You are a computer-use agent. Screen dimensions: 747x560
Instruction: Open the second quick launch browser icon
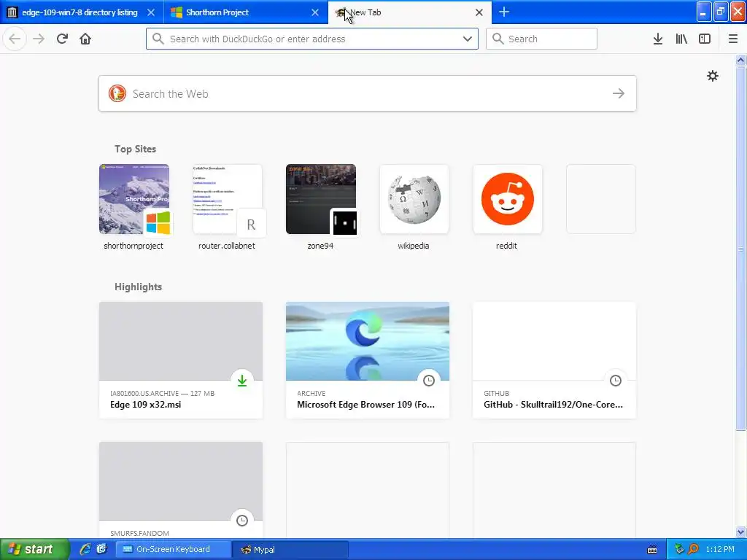(x=102, y=549)
